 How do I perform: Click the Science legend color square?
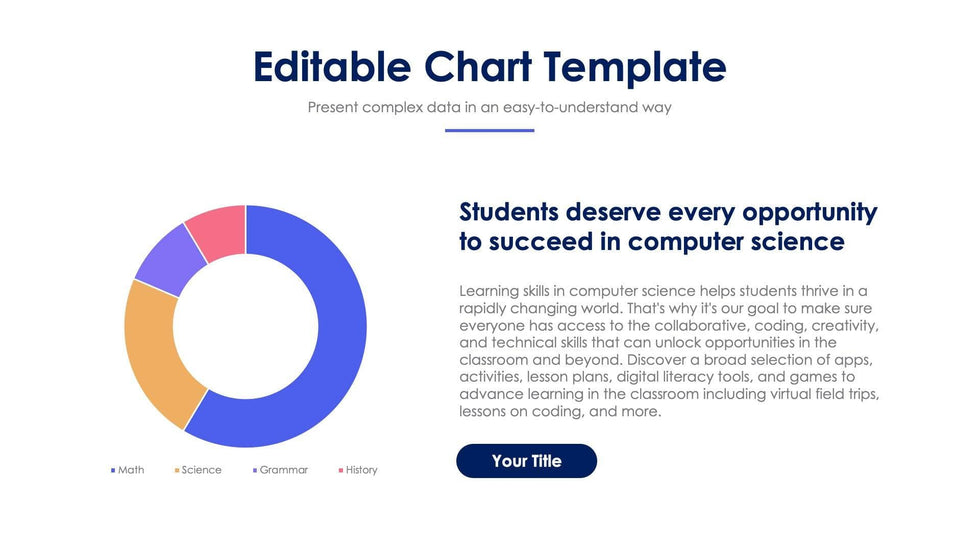[177, 470]
